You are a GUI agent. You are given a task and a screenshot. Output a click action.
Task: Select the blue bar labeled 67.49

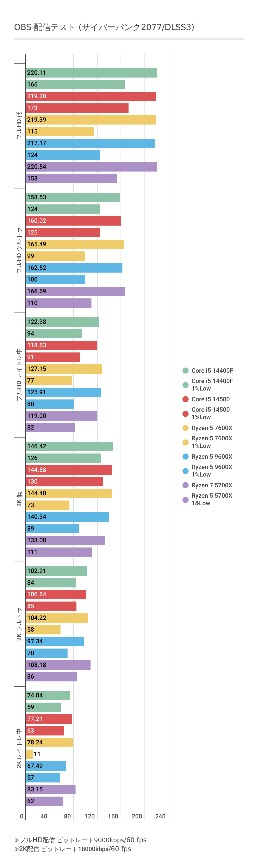tap(46, 766)
